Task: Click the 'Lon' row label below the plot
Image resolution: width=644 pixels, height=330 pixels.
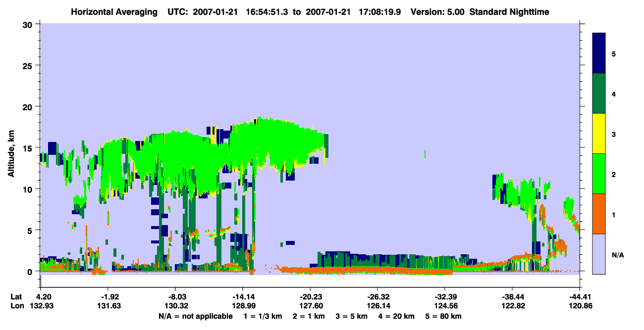Action: tap(17, 306)
